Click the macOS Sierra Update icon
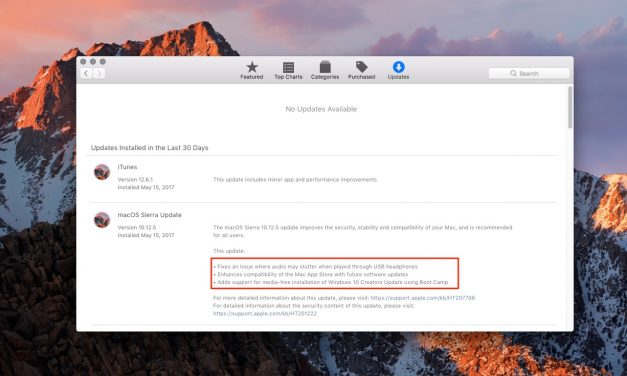The image size is (627, 376). [x=102, y=220]
